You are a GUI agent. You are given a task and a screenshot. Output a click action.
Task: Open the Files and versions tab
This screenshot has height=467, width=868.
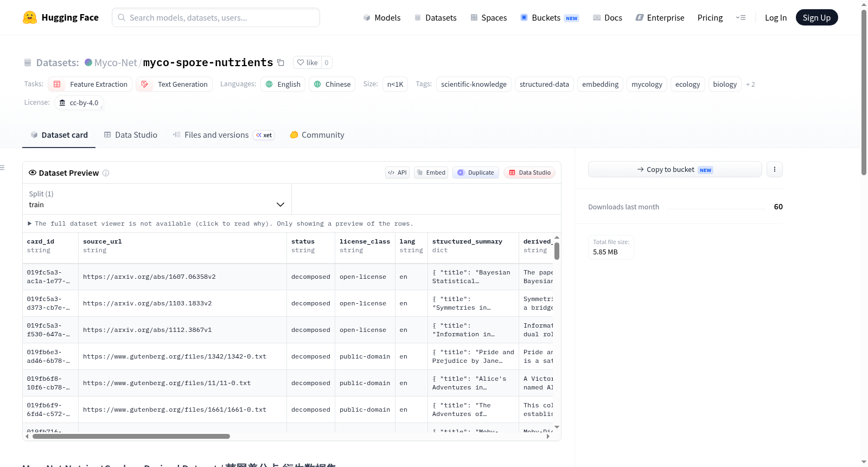[x=223, y=135]
